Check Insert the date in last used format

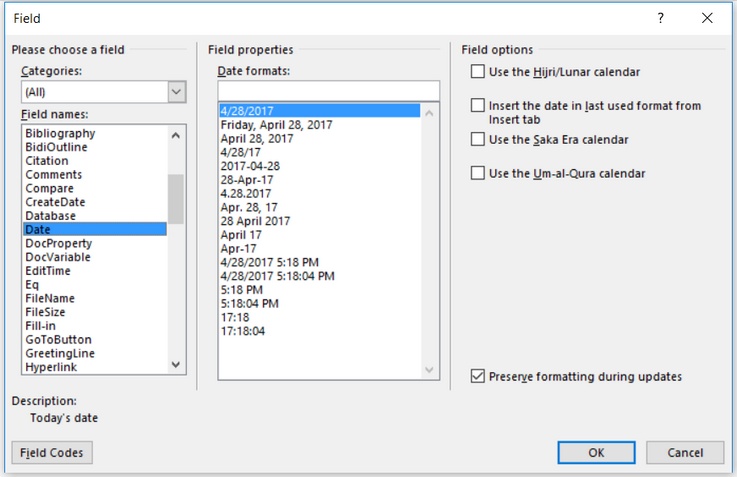[x=478, y=105]
